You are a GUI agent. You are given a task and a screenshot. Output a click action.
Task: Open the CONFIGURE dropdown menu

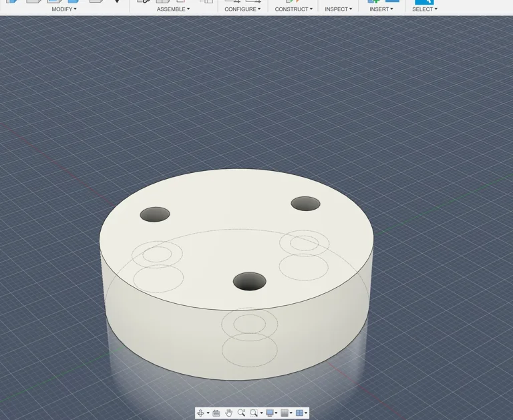(242, 9)
